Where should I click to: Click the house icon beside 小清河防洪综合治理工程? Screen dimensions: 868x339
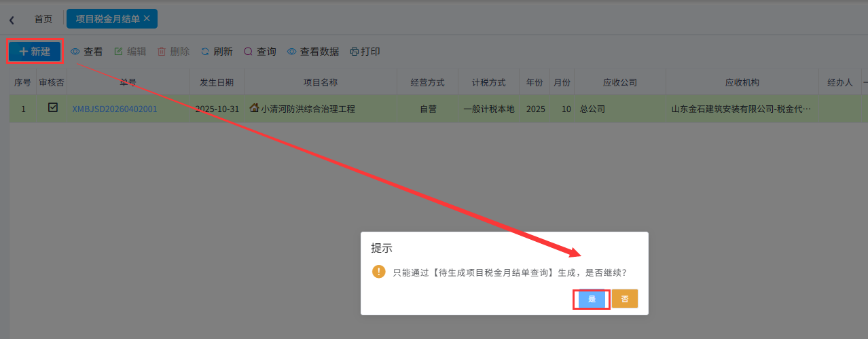click(x=255, y=108)
